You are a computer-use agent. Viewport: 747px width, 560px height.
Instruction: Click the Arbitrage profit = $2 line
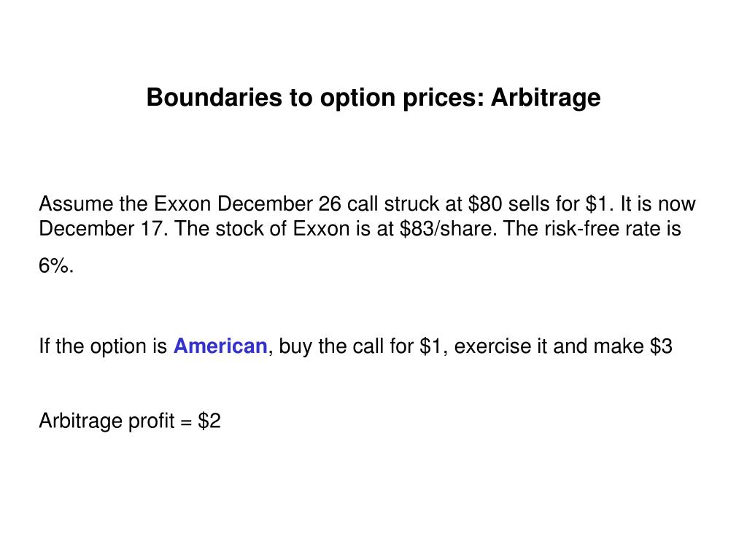click(x=130, y=421)
